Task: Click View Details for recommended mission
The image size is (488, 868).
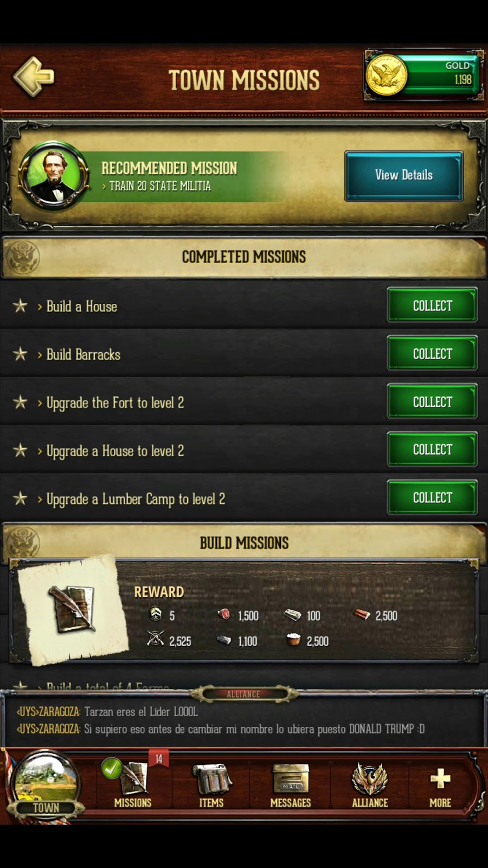Action: tap(404, 176)
